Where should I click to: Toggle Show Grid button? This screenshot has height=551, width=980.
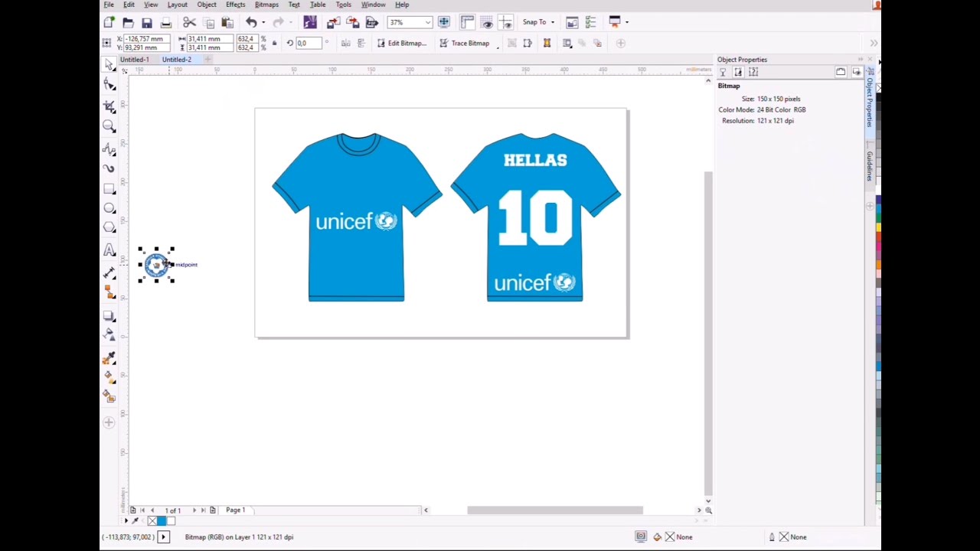click(x=487, y=22)
